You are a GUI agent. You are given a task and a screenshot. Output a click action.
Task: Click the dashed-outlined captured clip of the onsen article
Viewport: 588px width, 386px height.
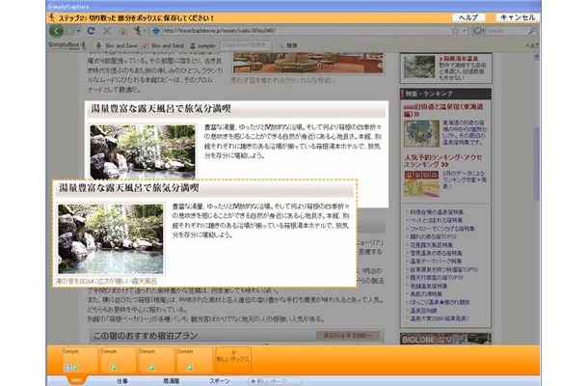[204, 234]
